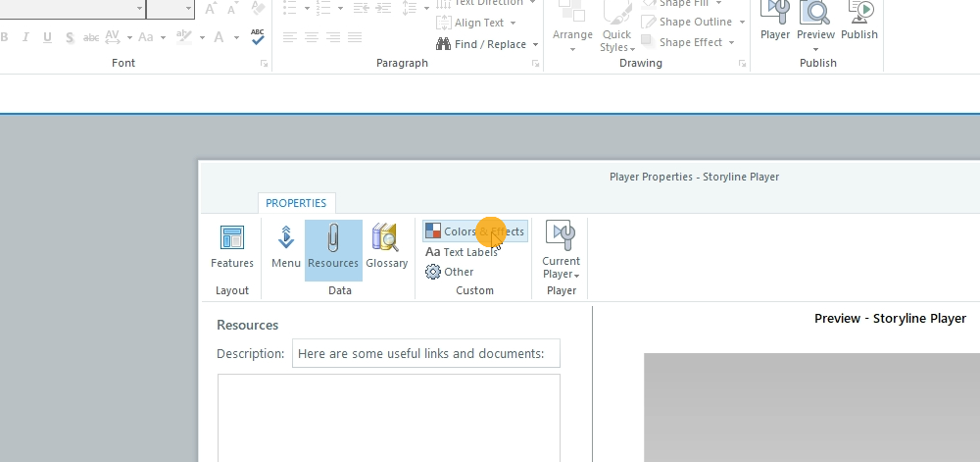Open the Features layout settings

(232, 247)
